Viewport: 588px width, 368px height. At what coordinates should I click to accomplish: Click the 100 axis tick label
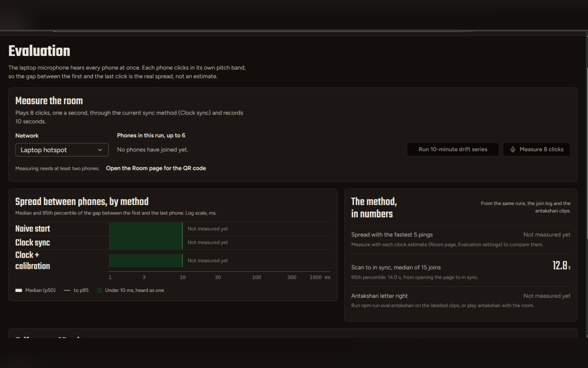(x=257, y=277)
